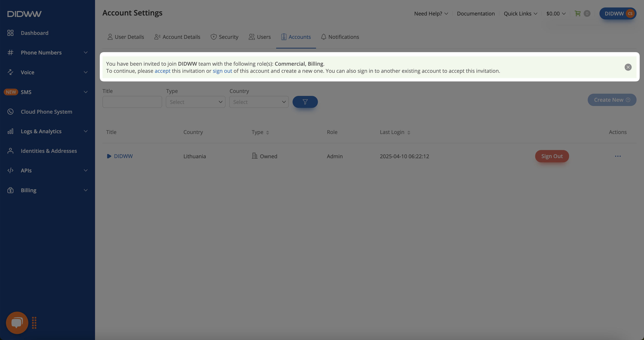644x340 pixels.
Task: Sort by the Last Login column
Action: pos(395,132)
